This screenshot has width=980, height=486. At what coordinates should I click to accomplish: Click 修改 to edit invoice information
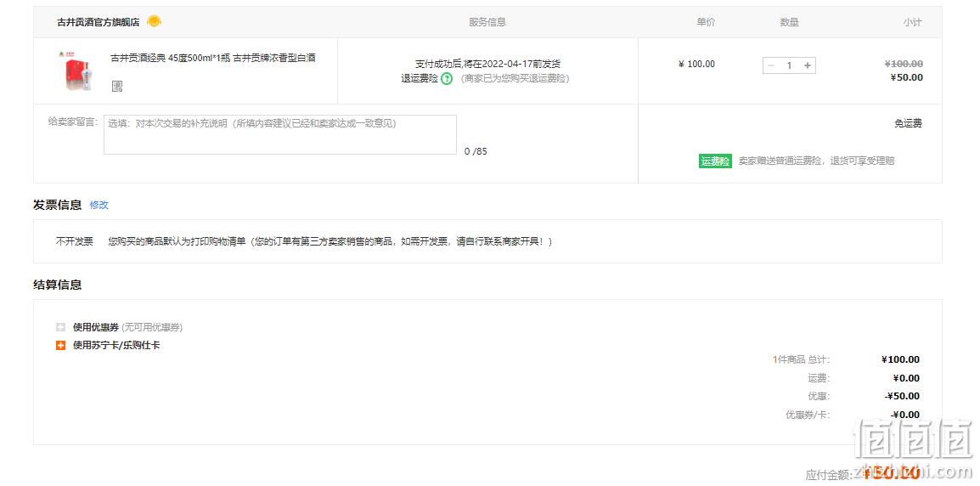99,205
